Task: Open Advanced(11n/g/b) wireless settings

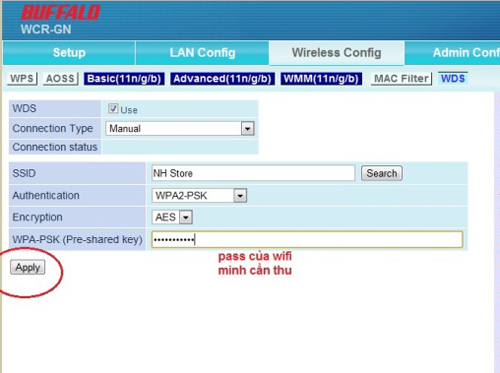Action: 222,79
